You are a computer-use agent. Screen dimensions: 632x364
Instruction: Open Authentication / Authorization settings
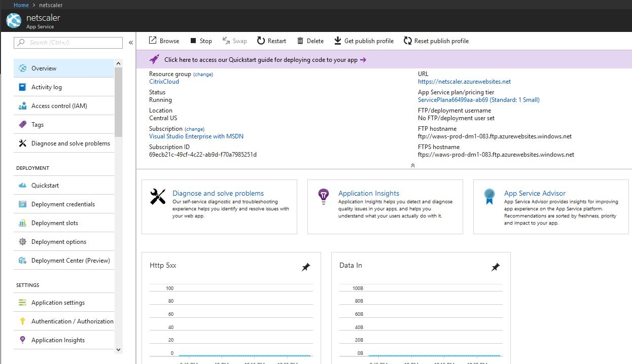pyautogui.click(x=64, y=321)
